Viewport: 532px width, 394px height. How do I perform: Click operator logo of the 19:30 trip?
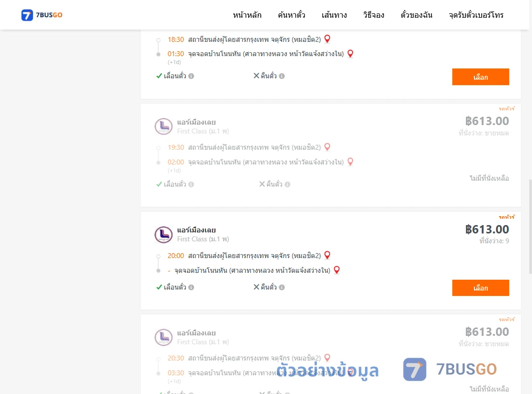click(x=164, y=126)
